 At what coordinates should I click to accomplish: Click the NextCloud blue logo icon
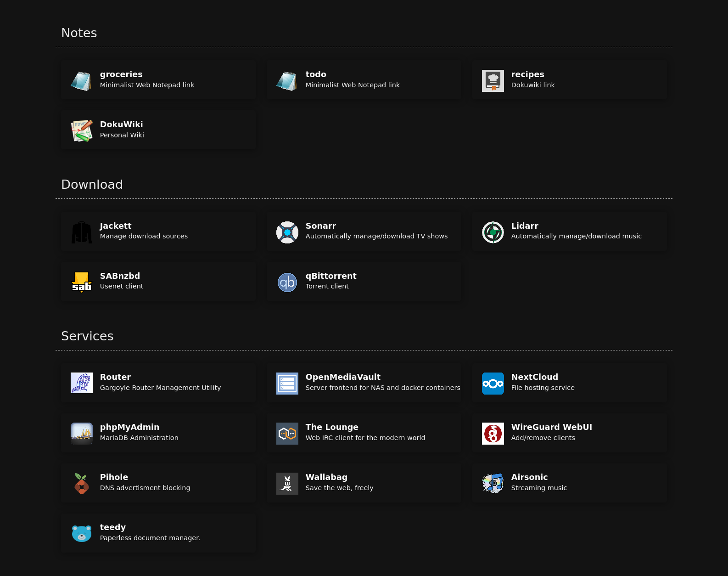[493, 384]
